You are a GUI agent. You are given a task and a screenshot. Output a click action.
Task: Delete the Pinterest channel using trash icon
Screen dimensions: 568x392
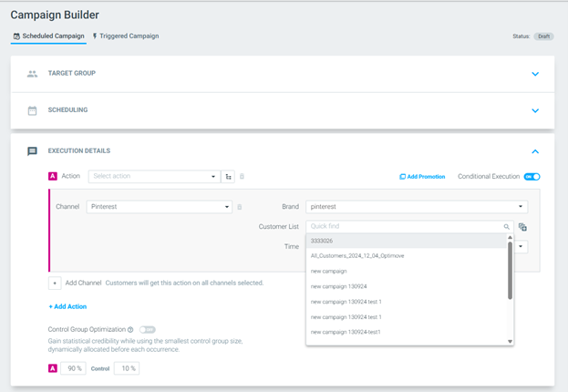tap(240, 207)
